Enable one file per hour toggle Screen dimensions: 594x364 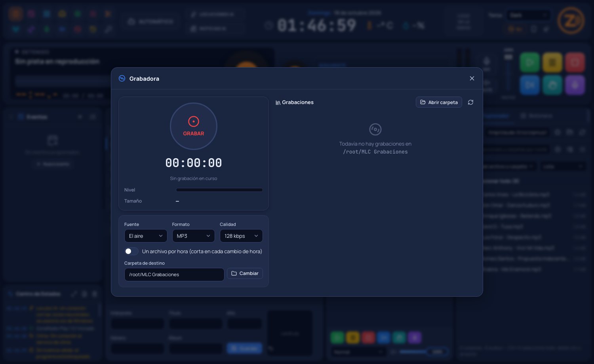(x=131, y=251)
